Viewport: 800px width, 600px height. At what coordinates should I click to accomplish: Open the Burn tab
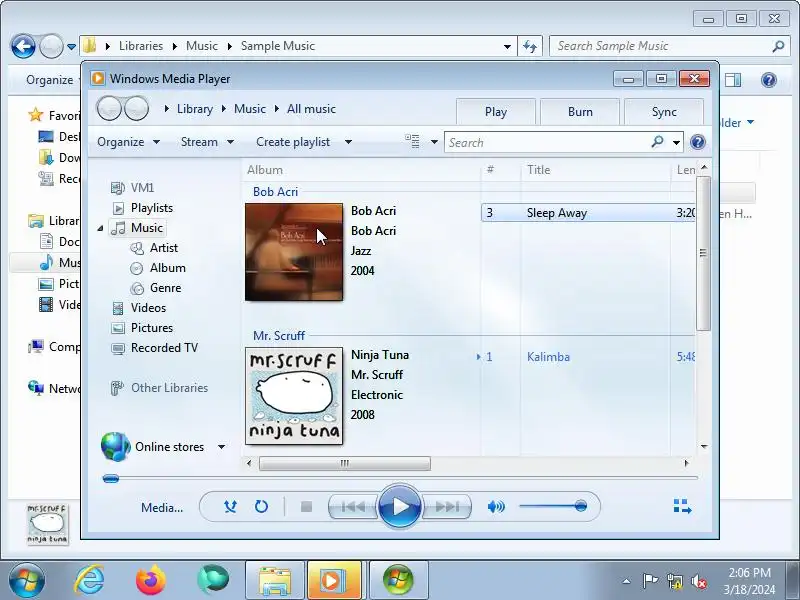(x=580, y=112)
